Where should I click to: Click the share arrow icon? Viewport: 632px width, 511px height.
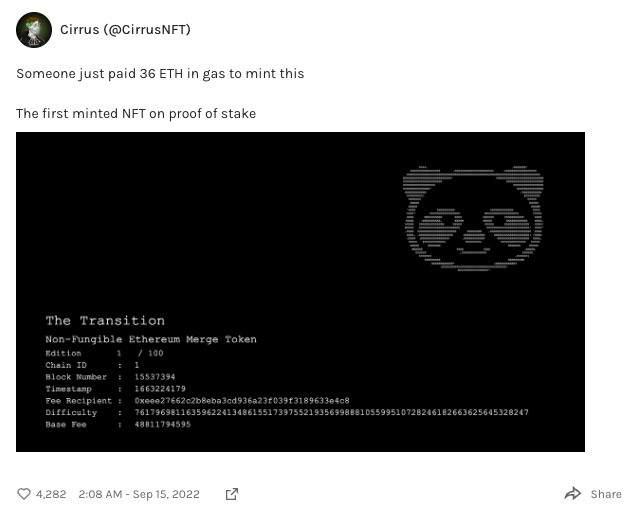(573, 493)
